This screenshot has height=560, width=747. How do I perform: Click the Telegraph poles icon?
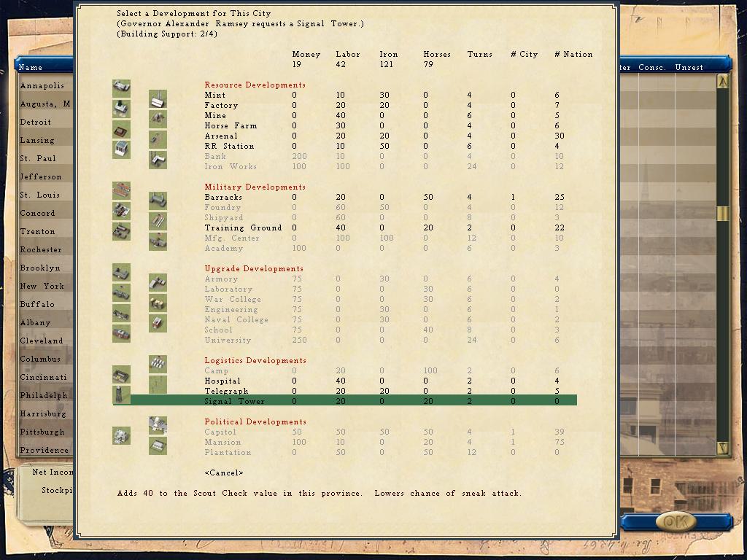click(x=158, y=384)
